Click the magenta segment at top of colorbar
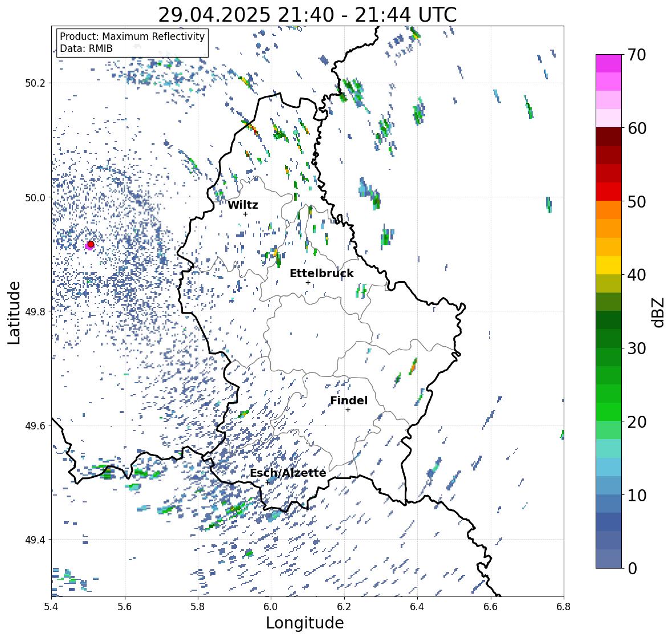The image size is (672, 637). coord(609,63)
